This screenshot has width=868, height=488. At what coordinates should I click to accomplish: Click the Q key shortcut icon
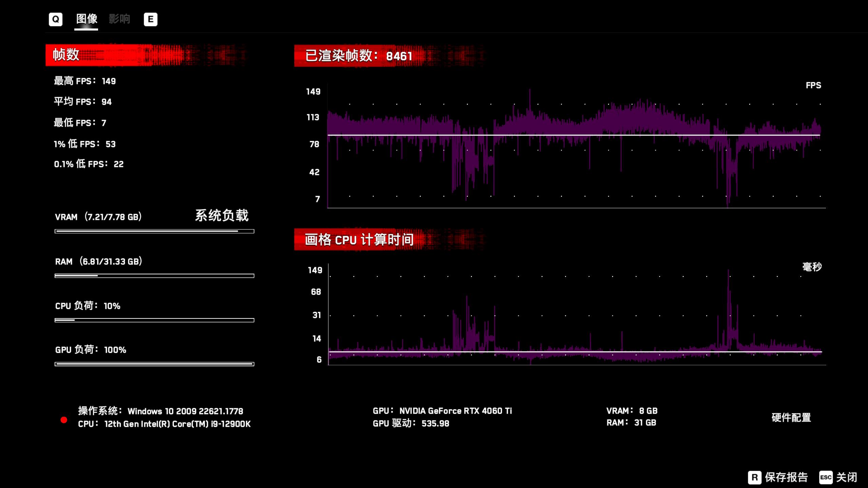tap(56, 19)
